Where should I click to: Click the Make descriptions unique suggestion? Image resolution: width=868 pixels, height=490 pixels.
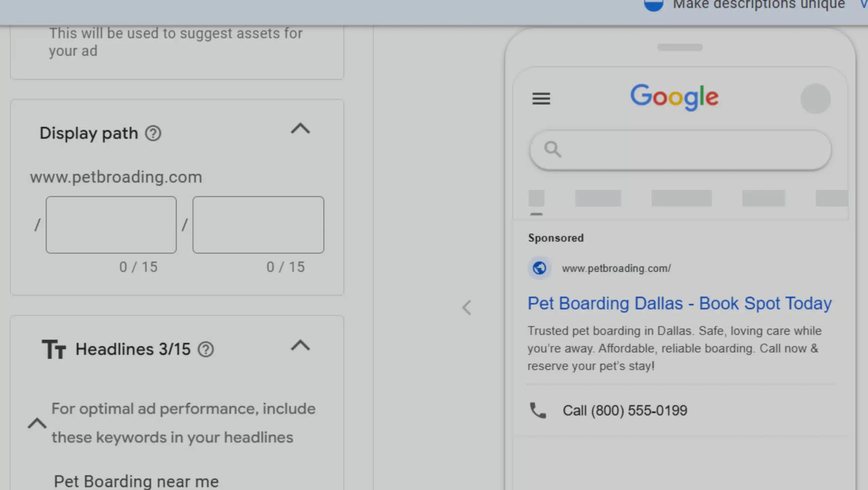click(x=758, y=5)
